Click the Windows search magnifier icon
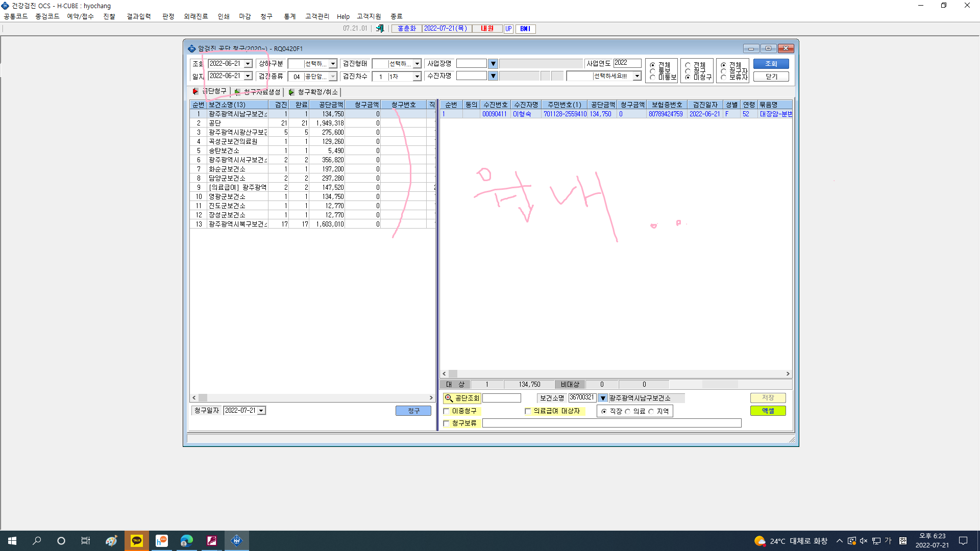The image size is (980, 551). coord(37,541)
